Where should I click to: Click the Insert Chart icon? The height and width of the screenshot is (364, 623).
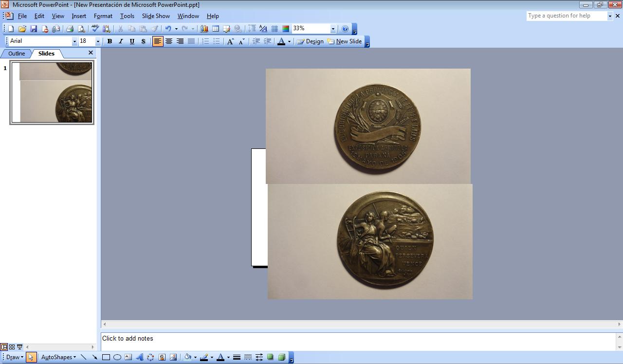pyautogui.click(x=204, y=29)
